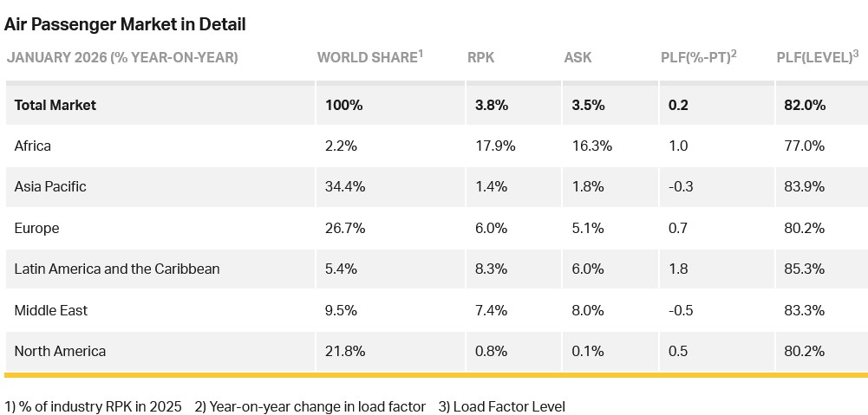Click the Asia Pacific row label
Screen dimensions: 868x415
click(x=50, y=186)
